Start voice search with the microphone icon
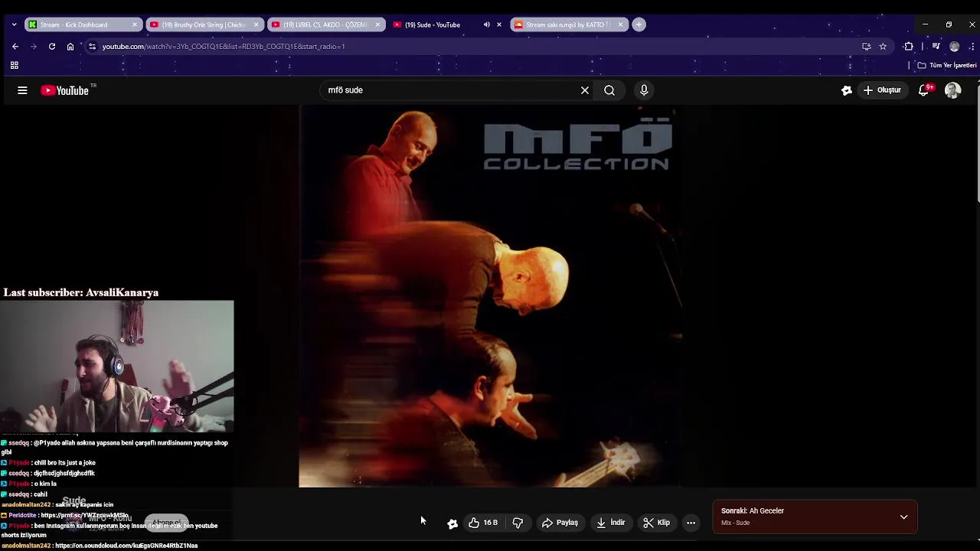The height and width of the screenshot is (551, 980). (x=644, y=90)
